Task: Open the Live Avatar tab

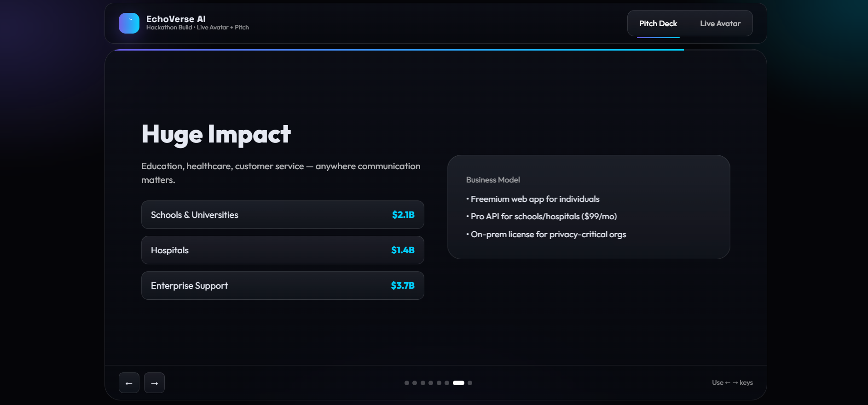Action: pyautogui.click(x=720, y=23)
